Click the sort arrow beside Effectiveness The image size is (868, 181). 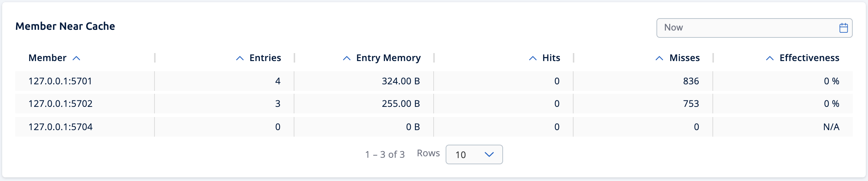point(770,58)
